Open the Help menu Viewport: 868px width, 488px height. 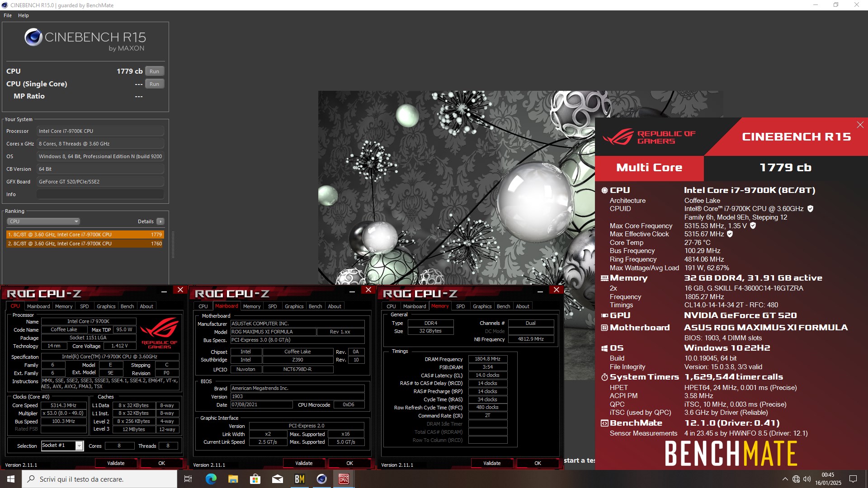24,15
